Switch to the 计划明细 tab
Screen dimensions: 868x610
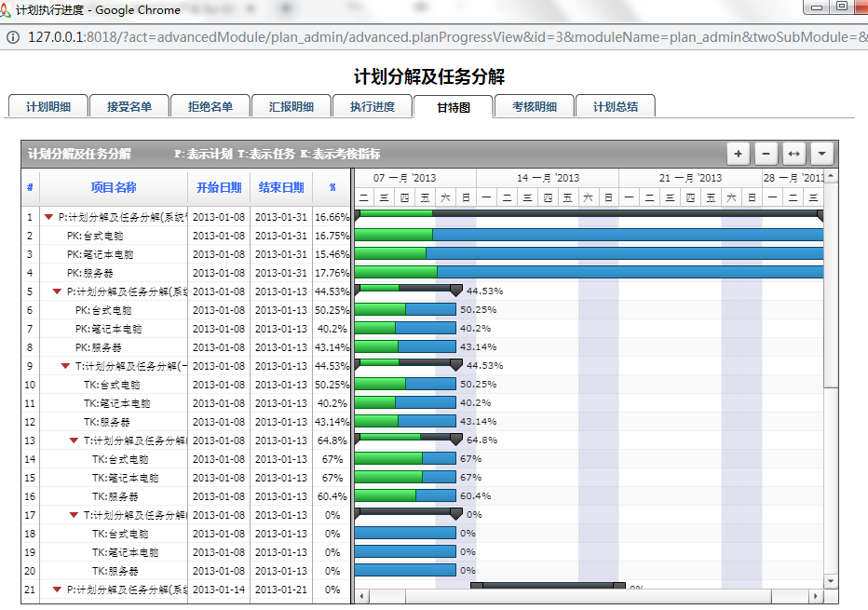point(47,106)
